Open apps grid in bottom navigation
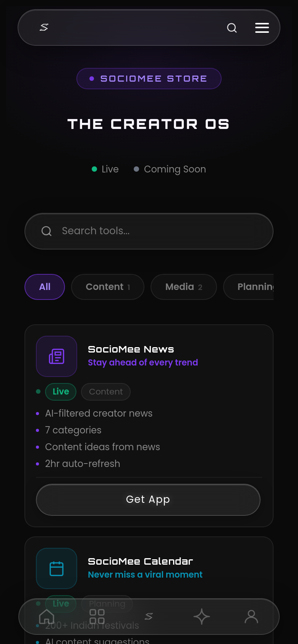 [97, 617]
